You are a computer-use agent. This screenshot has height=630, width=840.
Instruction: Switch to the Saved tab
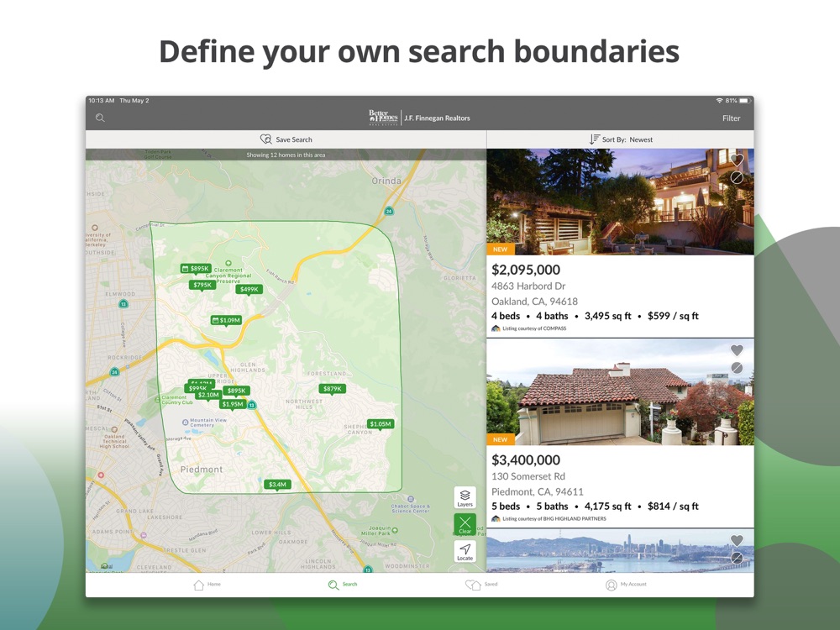(x=481, y=585)
